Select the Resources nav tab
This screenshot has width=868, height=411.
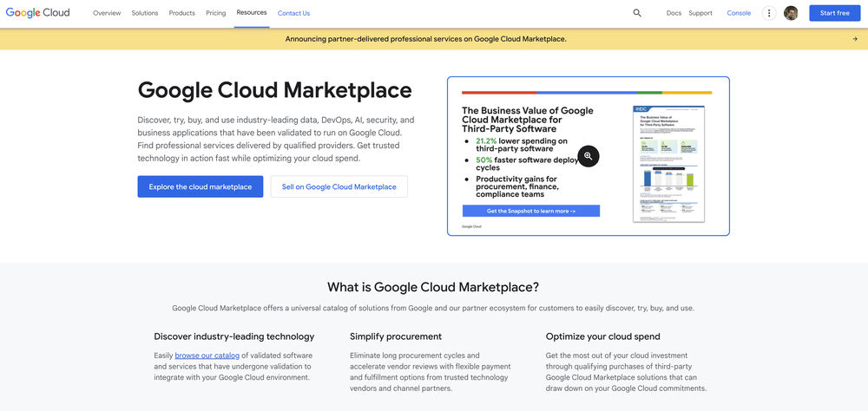[252, 13]
